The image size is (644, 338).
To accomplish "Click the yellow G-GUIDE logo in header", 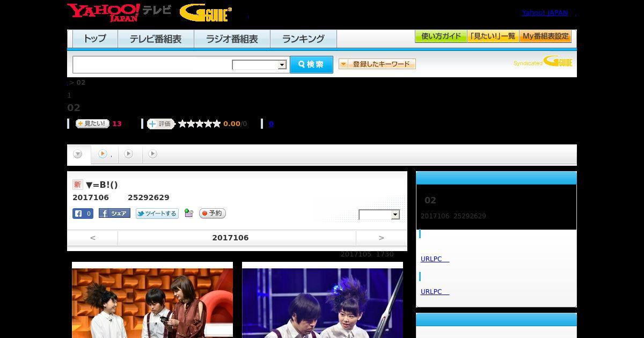I will (x=206, y=13).
